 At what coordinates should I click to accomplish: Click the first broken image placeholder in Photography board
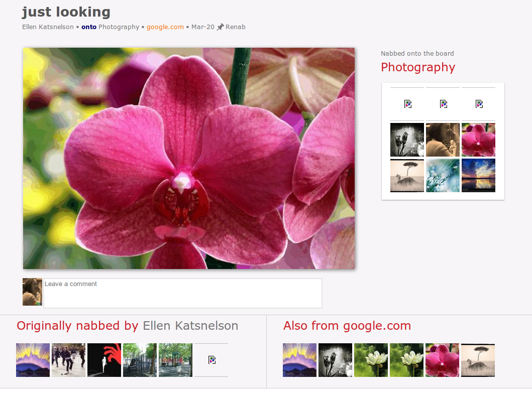point(407,104)
